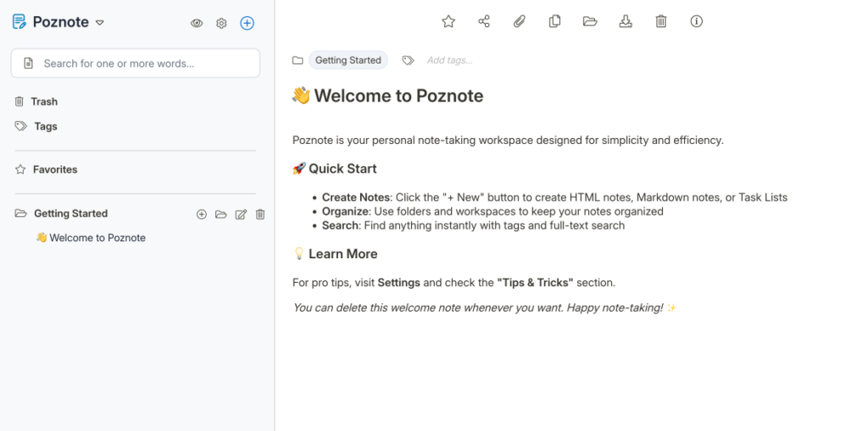Toggle display options with the eye icon

coord(197,24)
